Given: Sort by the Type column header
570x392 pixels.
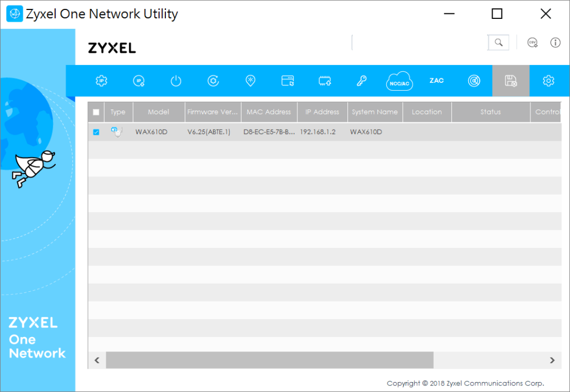Looking at the screenshot, I should [119, 112].
